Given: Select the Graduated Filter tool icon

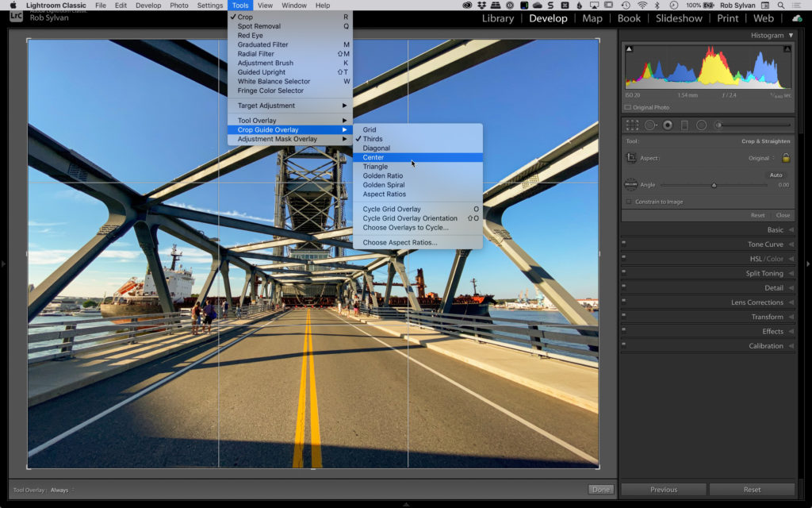Looking at the screenshot, I should 684,125.
